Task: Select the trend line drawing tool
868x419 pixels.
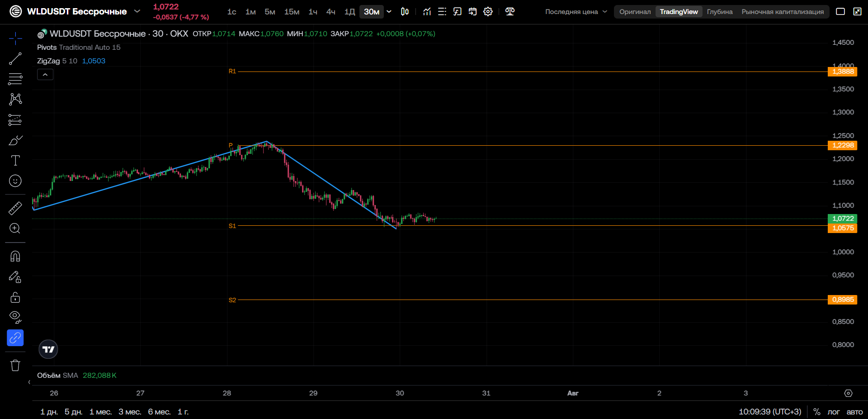Action: click(x=15, y=59)
